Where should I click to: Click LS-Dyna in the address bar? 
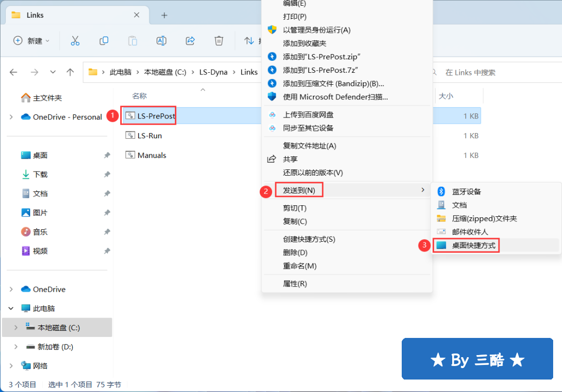coord(213,72)
